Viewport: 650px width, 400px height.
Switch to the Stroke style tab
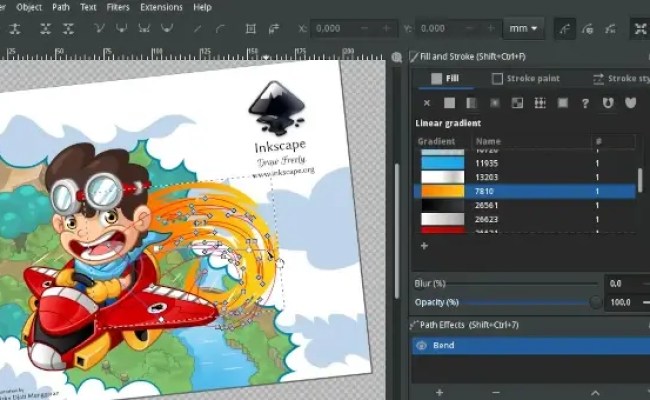click(621, 78)
